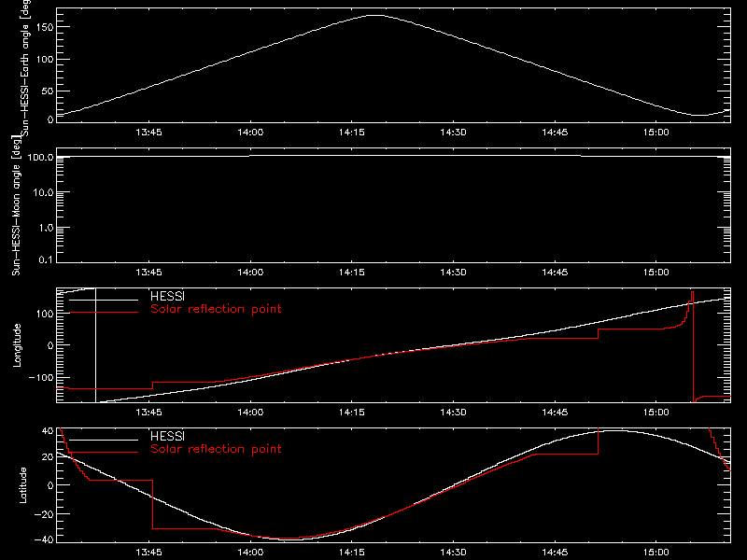Click 14:45 label under Latitude plot
Image resolution: width=747 pixels, height=560 pixels.
(555, 553)
